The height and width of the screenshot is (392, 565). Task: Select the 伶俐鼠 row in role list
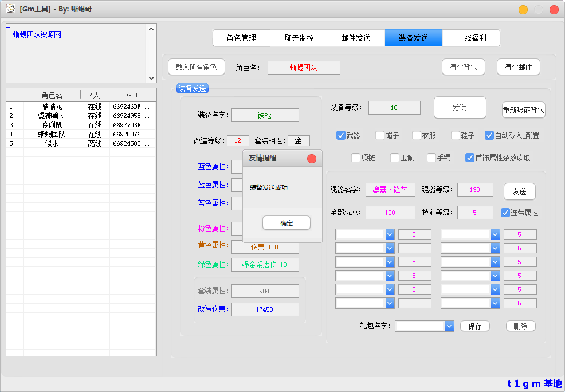[x=81, y=125]
